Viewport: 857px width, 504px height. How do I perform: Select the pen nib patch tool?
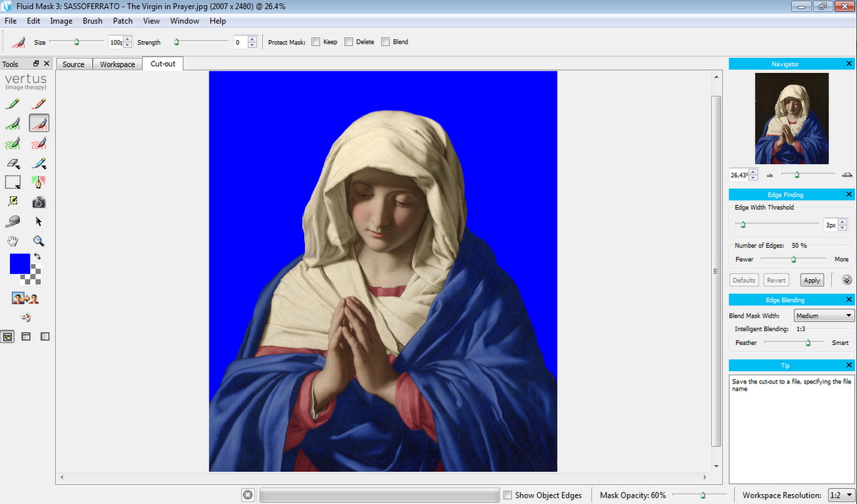tap(39, 183)
